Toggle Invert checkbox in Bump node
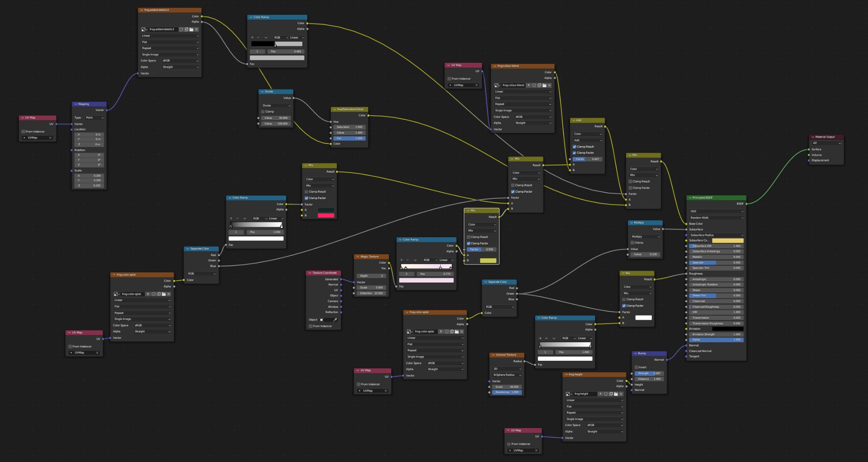This screenshot has height=462, width=868. coord(636,367)
